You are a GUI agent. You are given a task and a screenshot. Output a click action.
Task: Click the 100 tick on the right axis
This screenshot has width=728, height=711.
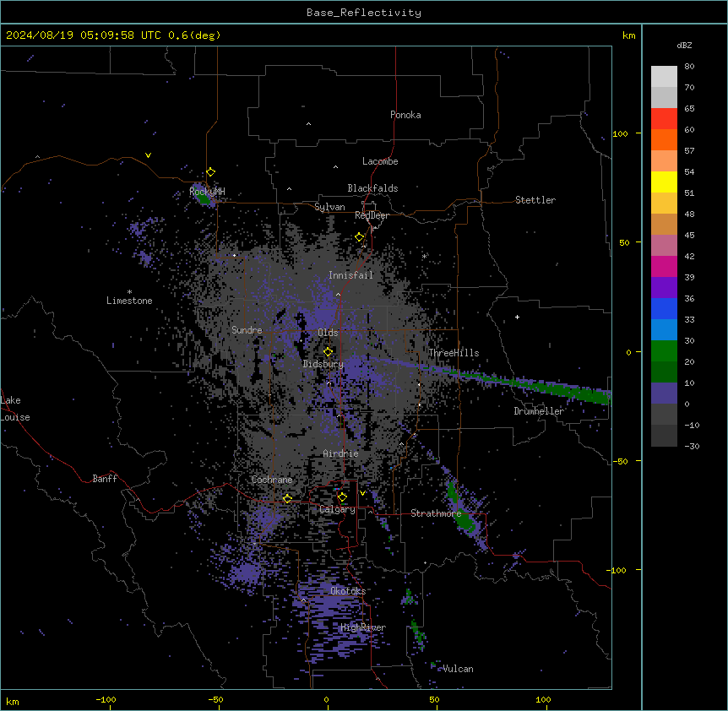tap(620, 133)
